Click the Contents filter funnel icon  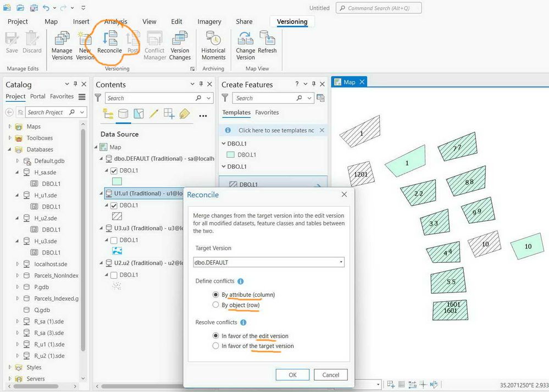point(98,98)
